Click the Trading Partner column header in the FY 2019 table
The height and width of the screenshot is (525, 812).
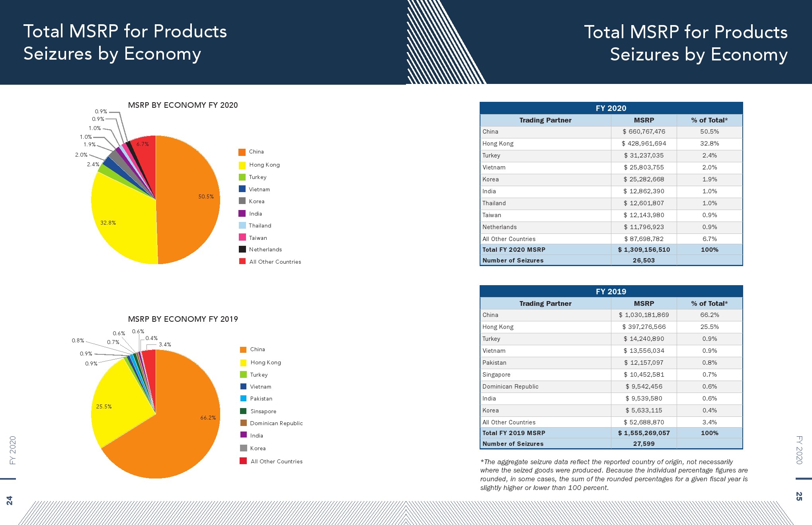545,303
